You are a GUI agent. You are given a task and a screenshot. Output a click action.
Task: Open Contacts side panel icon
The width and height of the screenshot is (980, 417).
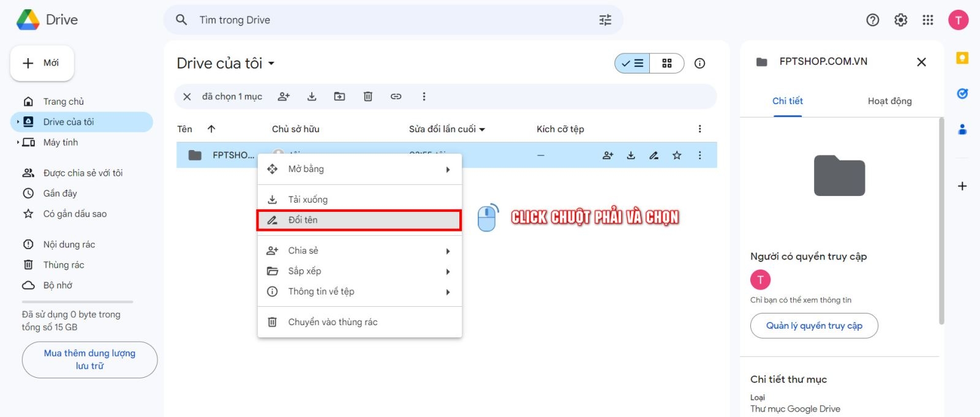pyautogui.click(x=962, y=129)
